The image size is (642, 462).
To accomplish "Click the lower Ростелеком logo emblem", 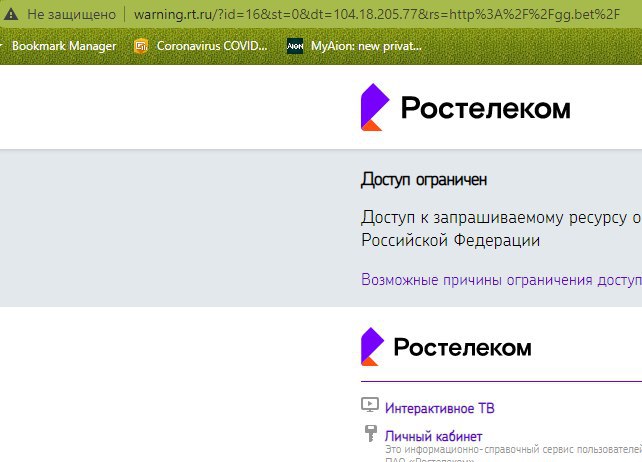I will (x=372, y=346).
